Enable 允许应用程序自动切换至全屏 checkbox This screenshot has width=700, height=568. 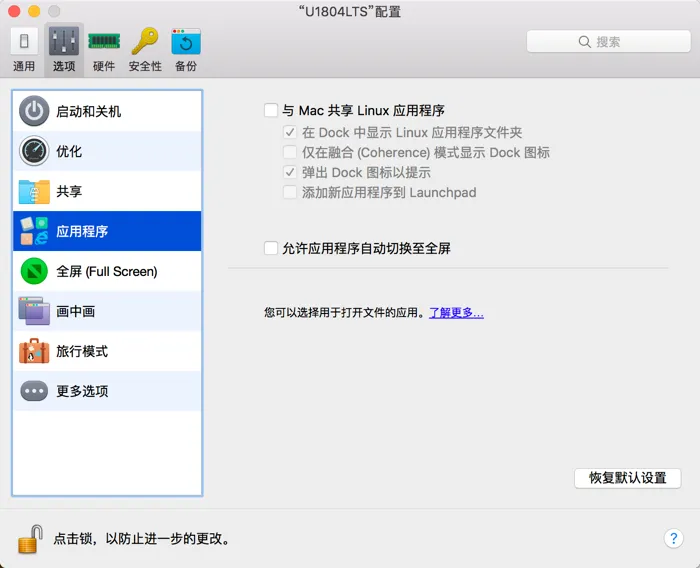click(271, 248)
